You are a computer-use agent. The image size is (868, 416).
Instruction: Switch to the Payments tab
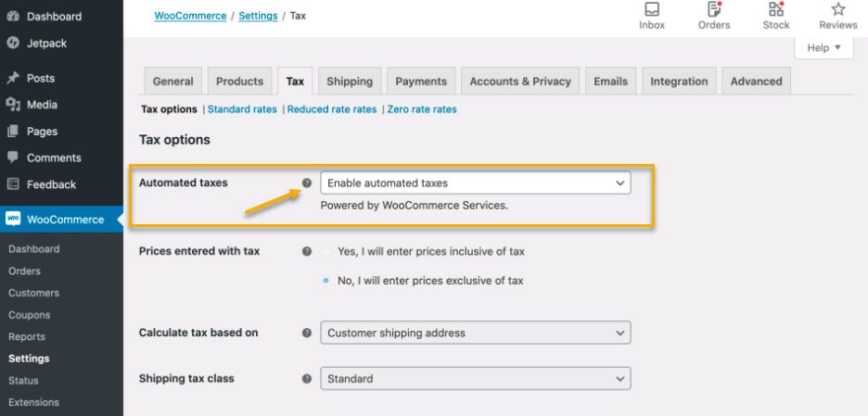click(x=421, y=82)
